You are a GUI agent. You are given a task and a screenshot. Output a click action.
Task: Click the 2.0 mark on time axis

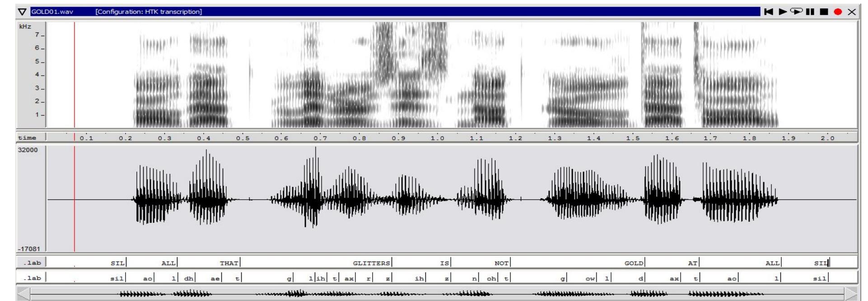tap(827, 139)
